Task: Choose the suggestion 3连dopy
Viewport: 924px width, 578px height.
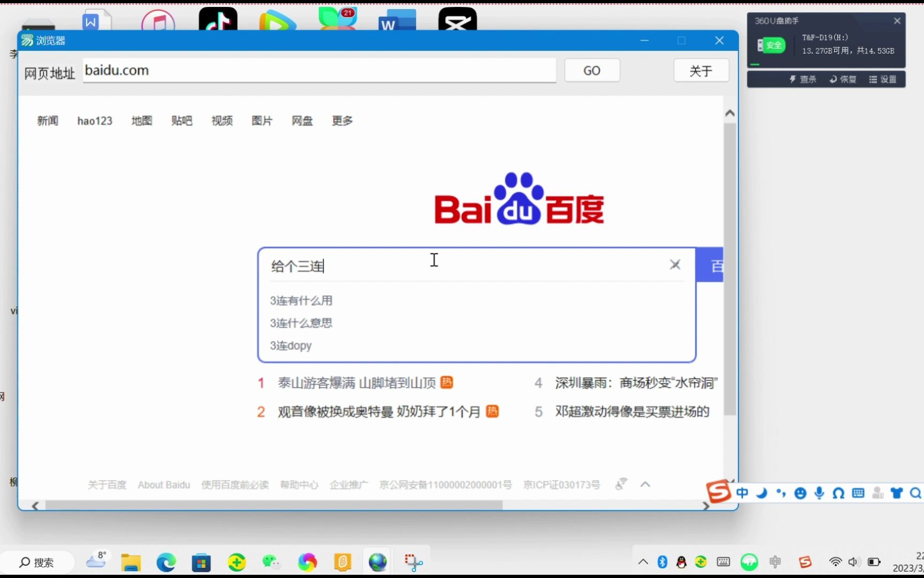Action: (x=291, y=346)
